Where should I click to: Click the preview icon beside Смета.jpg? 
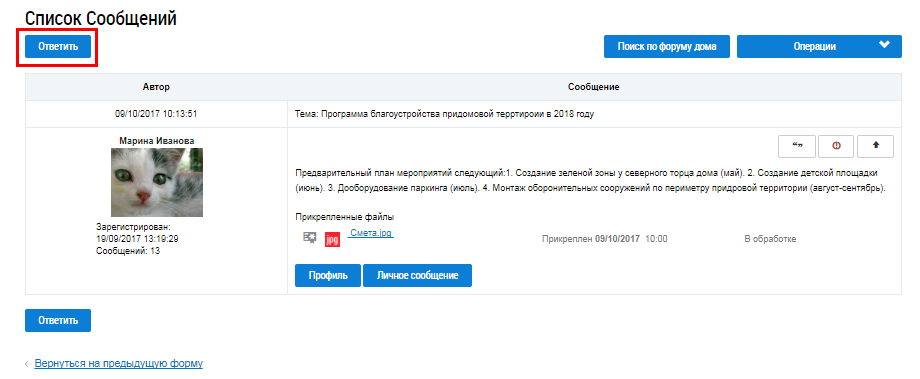[x=309, y=238]
